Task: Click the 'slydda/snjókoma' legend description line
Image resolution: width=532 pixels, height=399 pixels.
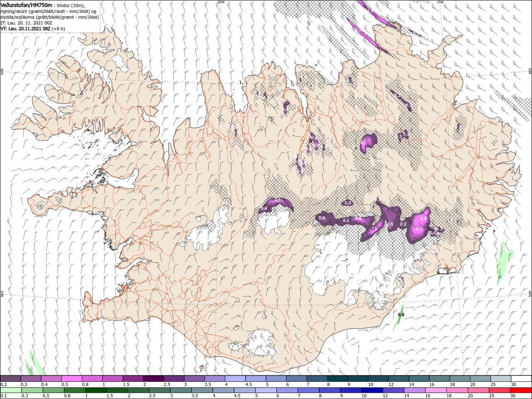Action: click(50, 17)
